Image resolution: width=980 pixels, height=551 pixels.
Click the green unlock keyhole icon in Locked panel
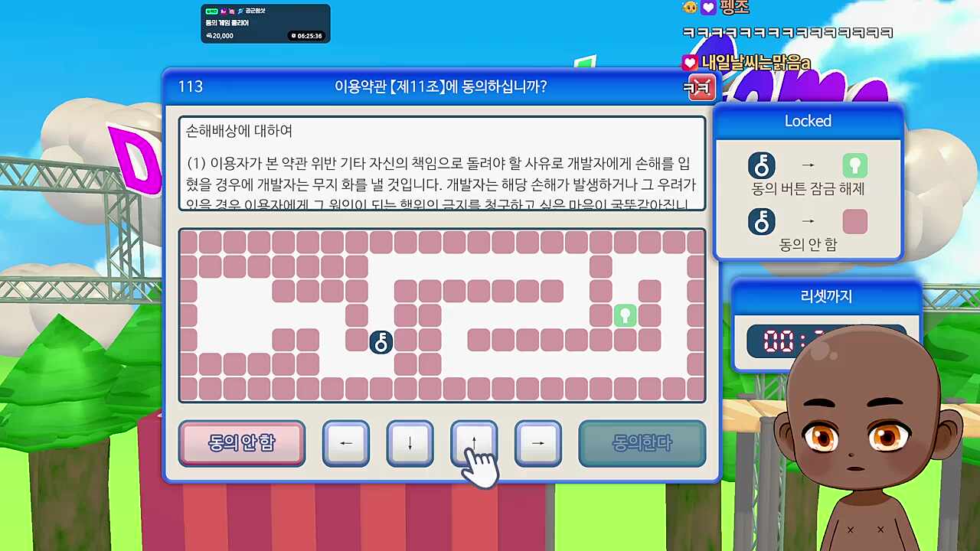[x=855, y=165]
